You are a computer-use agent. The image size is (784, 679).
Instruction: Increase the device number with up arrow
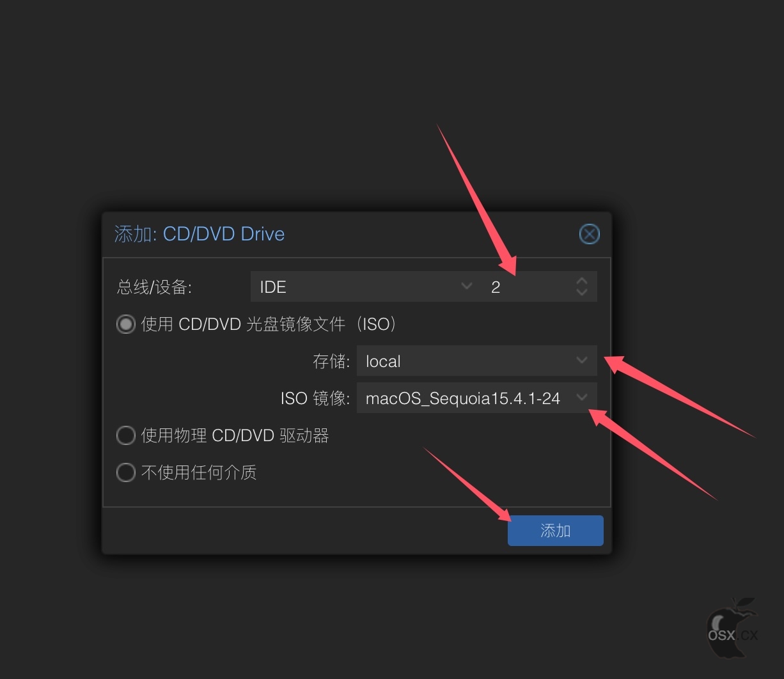581,281
